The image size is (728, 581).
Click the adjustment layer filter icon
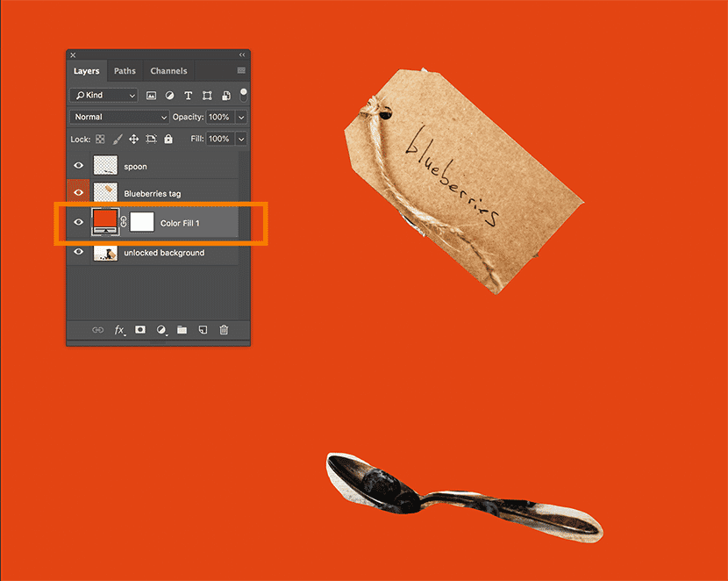click(169, 95)
